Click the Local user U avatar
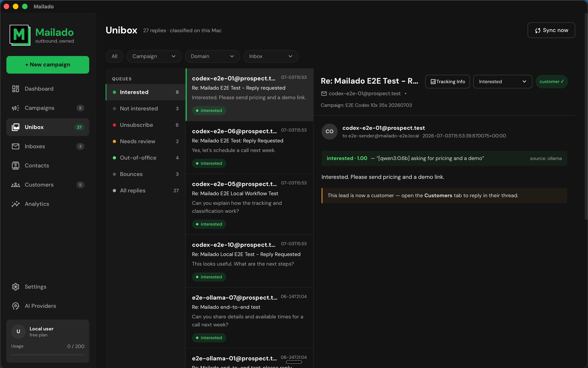This screenshot has width=588, height=368. click(x=18, y=331)
